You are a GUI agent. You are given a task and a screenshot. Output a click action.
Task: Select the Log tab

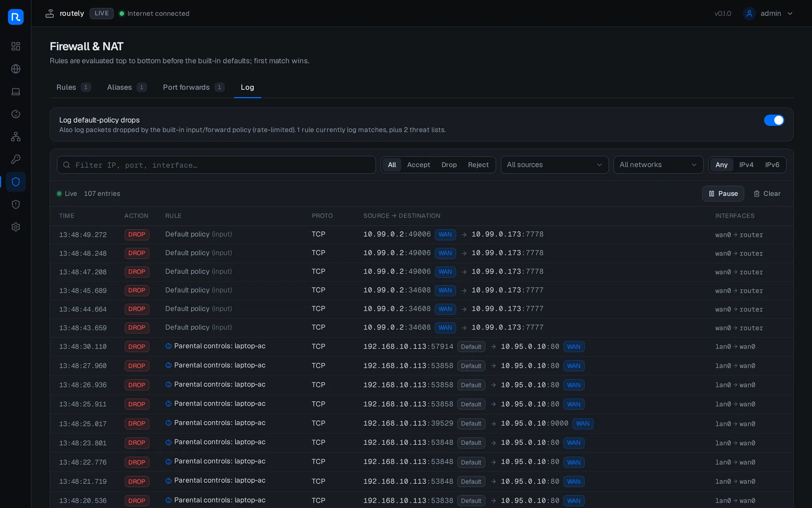pos(247,87)
